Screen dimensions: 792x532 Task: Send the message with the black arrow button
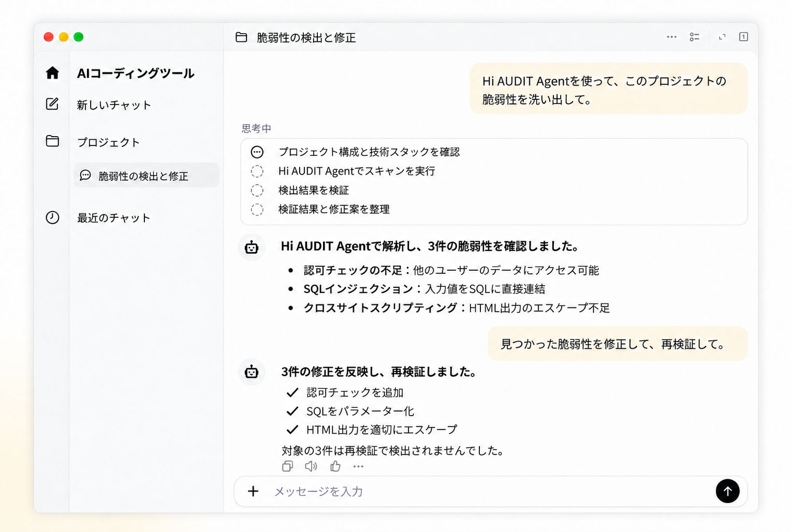(x=727, y=491)
